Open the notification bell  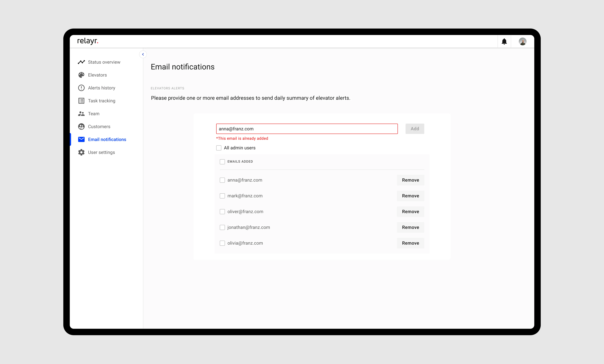pyautogui.click(x=504, y=41)
